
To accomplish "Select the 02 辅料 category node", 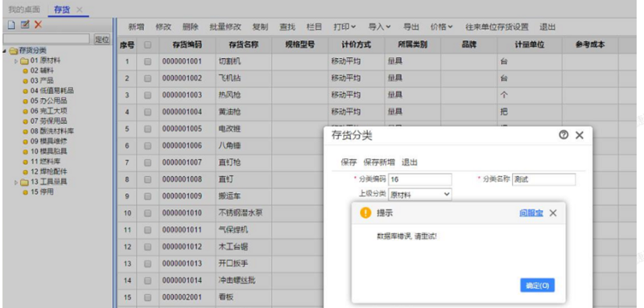I will [x=38, y=71].
